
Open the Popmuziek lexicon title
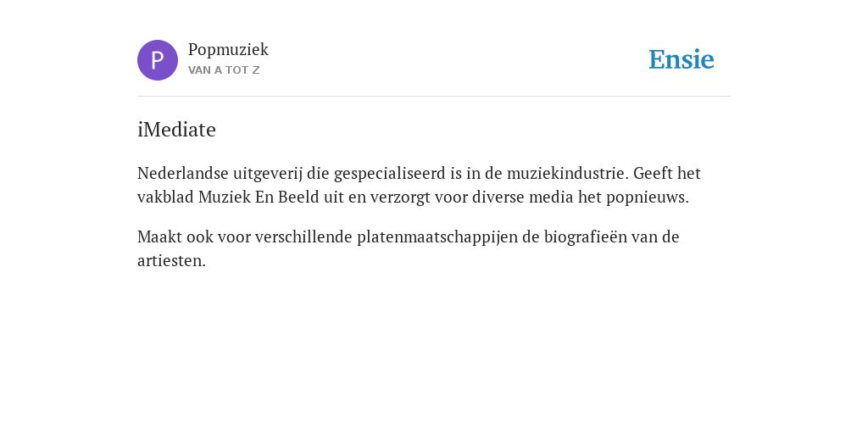click(x=228, y=50)
